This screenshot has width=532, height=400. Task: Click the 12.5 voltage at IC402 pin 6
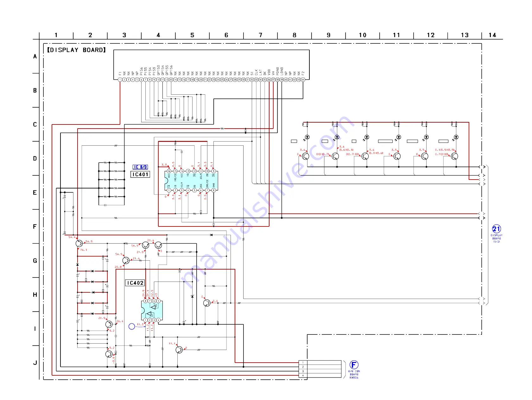click(152, 293)
